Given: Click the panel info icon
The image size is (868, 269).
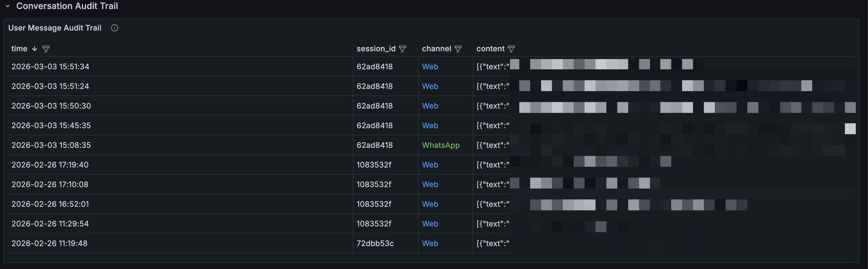Looking at the screenshot, I should [x=115, y=28].
